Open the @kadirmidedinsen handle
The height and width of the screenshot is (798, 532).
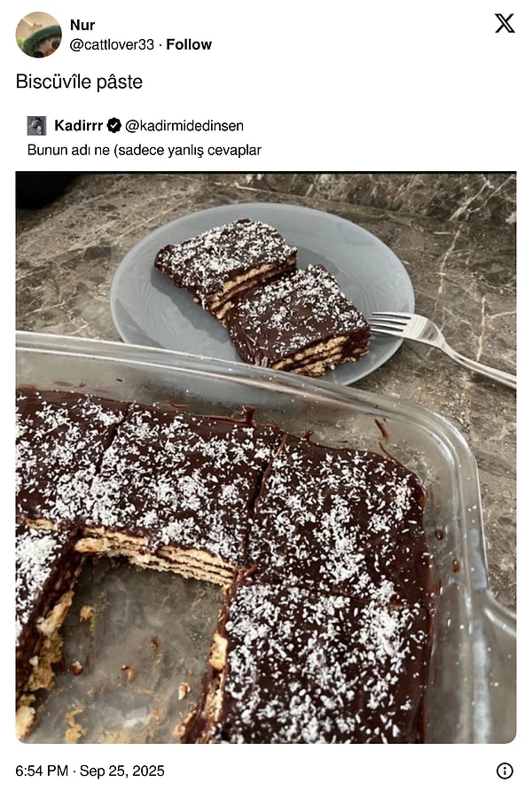[x=184, y=126]
